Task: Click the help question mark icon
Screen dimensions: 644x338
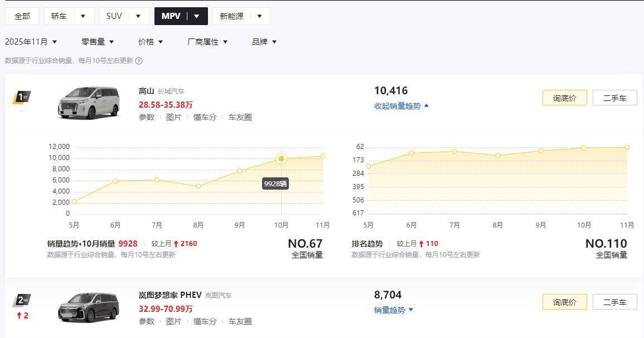Action: pos(139,61)
